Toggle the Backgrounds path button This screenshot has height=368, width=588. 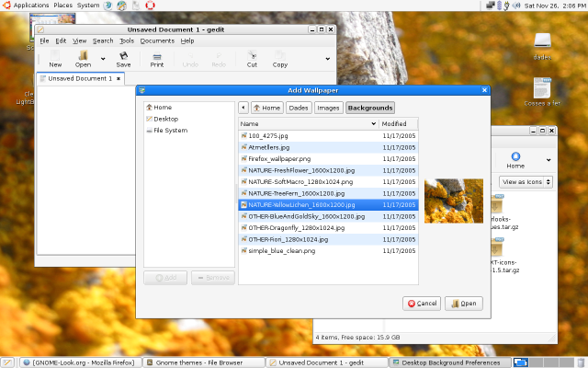pos(369,108)
